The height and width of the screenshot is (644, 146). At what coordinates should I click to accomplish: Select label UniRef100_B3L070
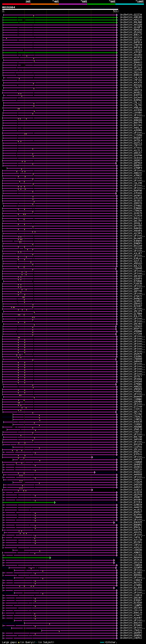[131, 316]
